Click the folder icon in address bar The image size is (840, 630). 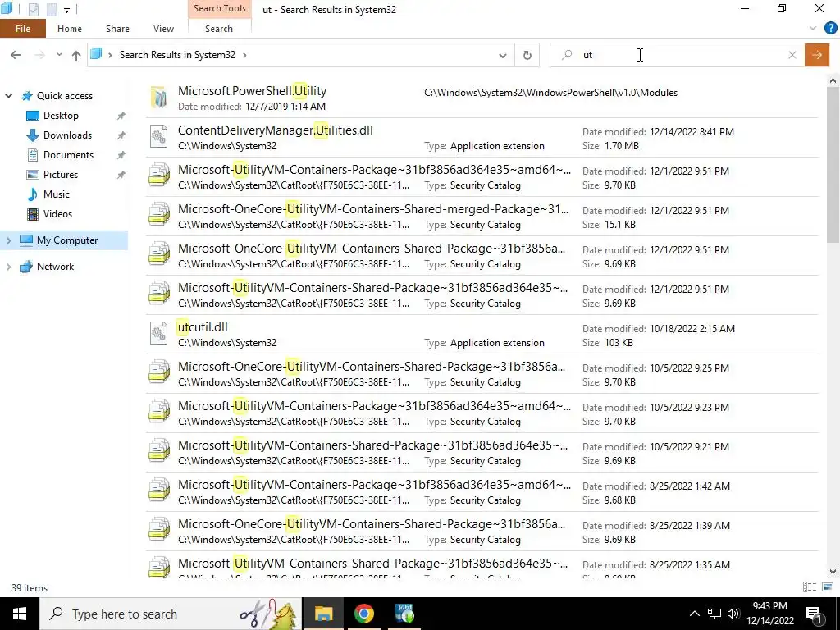(96, 54)
